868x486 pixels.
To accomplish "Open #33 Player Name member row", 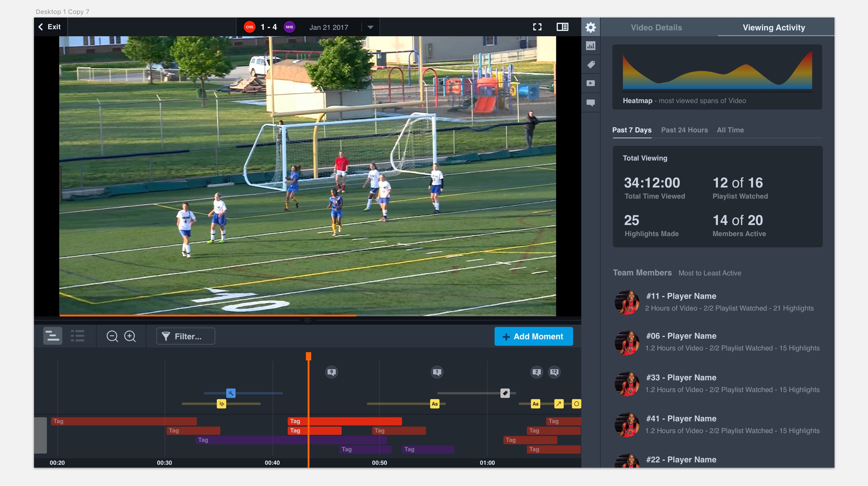I will [717, 384].
